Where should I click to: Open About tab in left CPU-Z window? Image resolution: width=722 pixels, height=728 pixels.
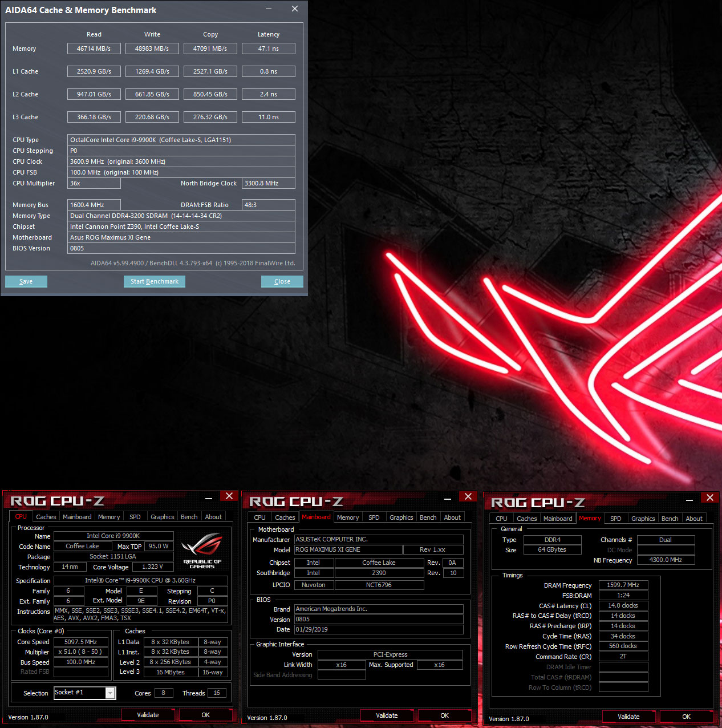click(213, 517)
